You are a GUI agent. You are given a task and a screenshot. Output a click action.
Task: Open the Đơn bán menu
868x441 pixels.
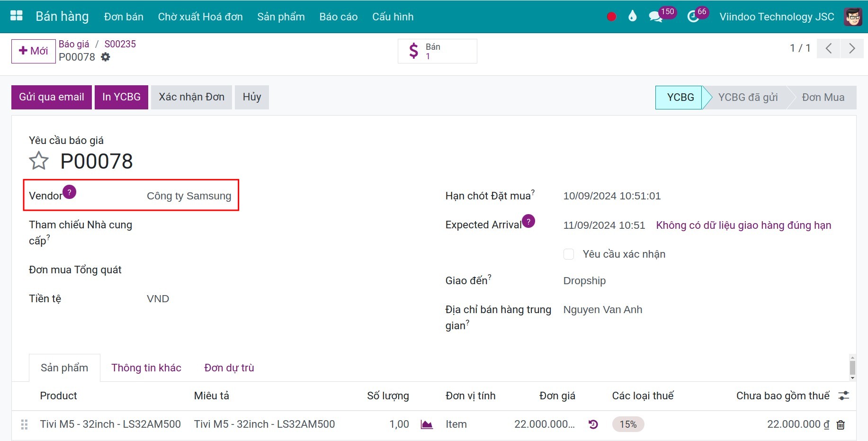click(124, 17)
